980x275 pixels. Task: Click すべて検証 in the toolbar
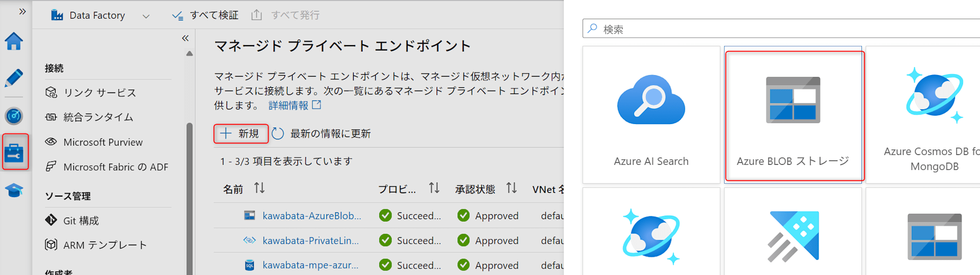click(x=205, y=16)
